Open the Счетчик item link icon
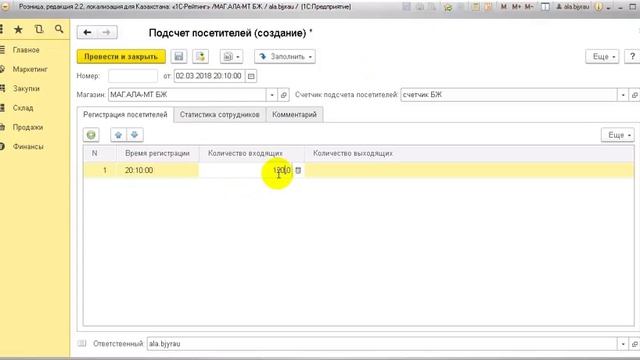This screenshot has width=640, height=360. point(635,95)
